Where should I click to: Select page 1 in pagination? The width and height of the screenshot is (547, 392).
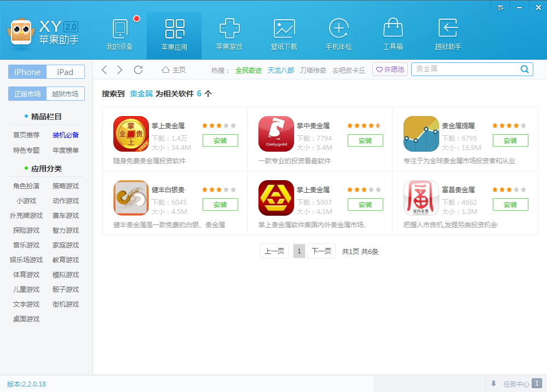point(299,251)
